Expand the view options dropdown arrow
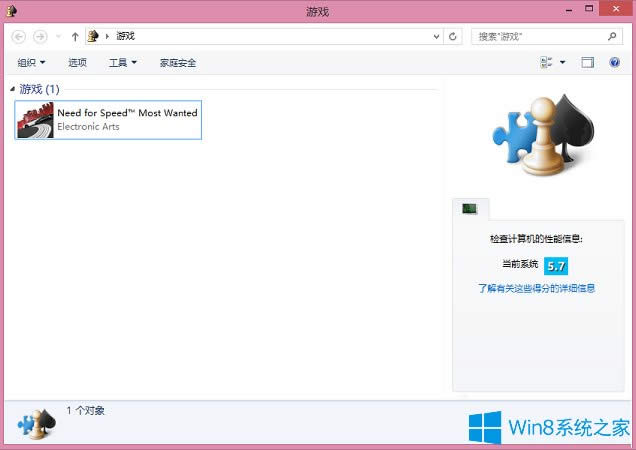The image size is (636, 450). click(x=562, y=62)
